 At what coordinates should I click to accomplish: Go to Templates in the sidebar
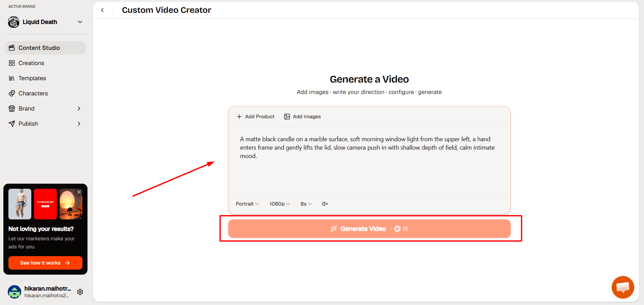pos(45,78)
